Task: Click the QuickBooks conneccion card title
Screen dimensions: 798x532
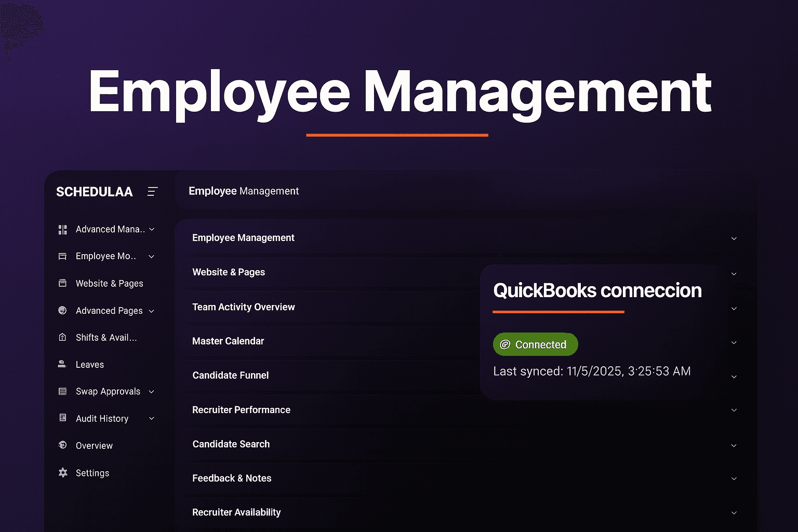Action: (597, 290)
